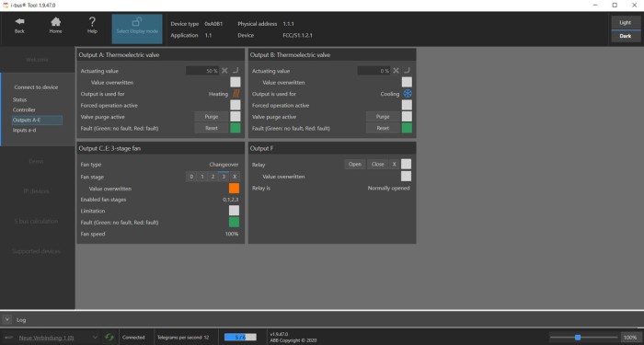Screen dimensions: 644x345
Task: Open the Output F relay
Action: pyautogui.click(x=355, y=165)
